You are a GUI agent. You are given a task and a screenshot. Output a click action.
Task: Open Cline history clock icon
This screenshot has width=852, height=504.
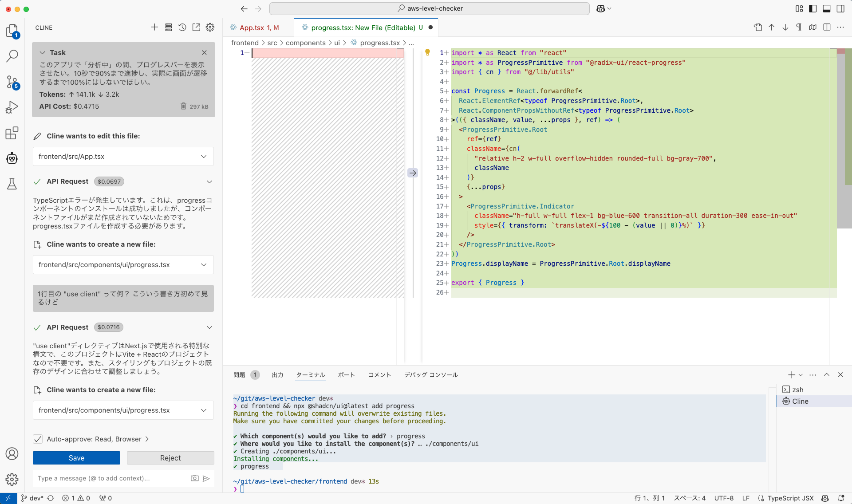pyautogui.click(x=182, y=28)
